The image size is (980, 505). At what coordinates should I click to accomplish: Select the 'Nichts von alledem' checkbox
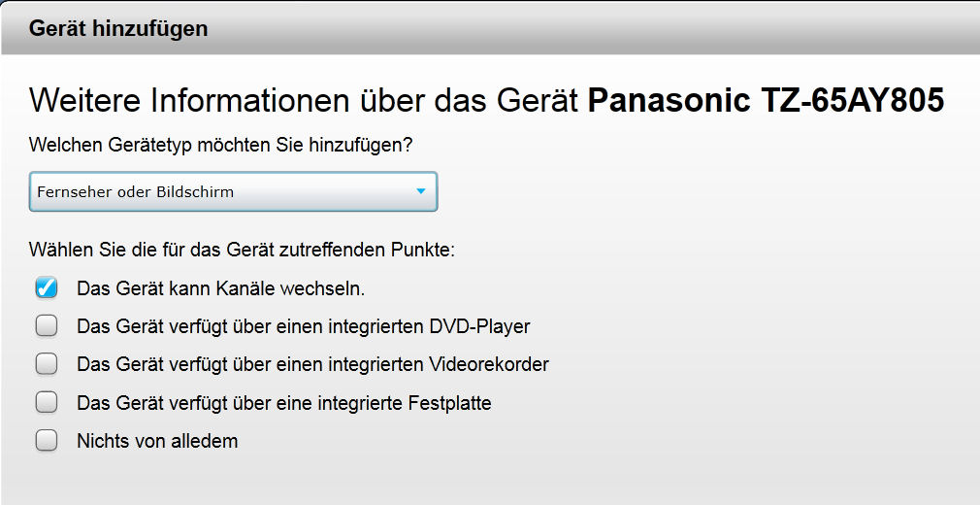point(47,440)
